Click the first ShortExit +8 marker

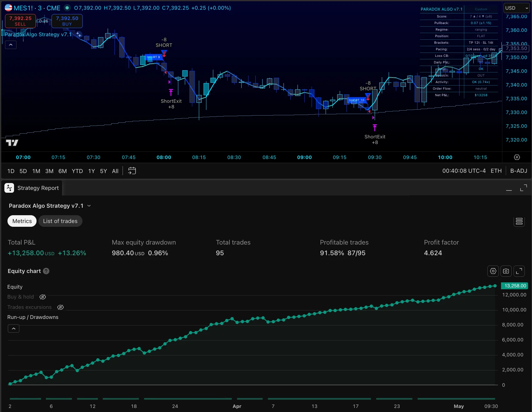[x=171, y=104]
